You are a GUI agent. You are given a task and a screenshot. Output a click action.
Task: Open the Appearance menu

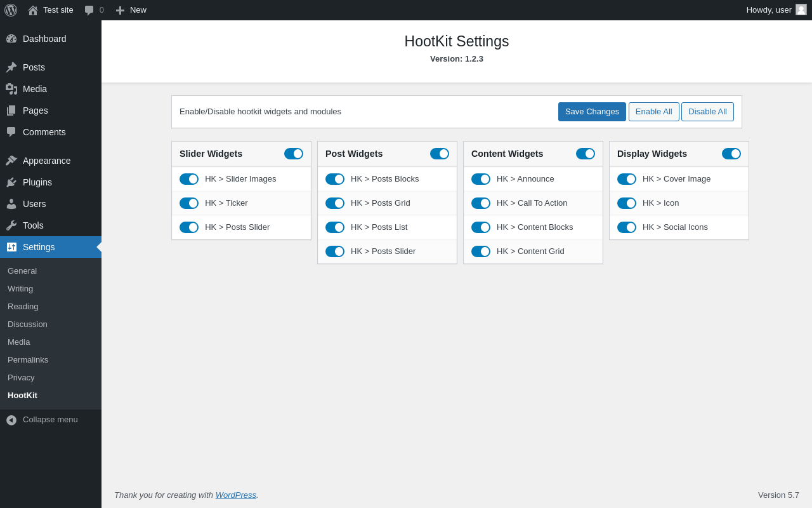coord(46,161)
